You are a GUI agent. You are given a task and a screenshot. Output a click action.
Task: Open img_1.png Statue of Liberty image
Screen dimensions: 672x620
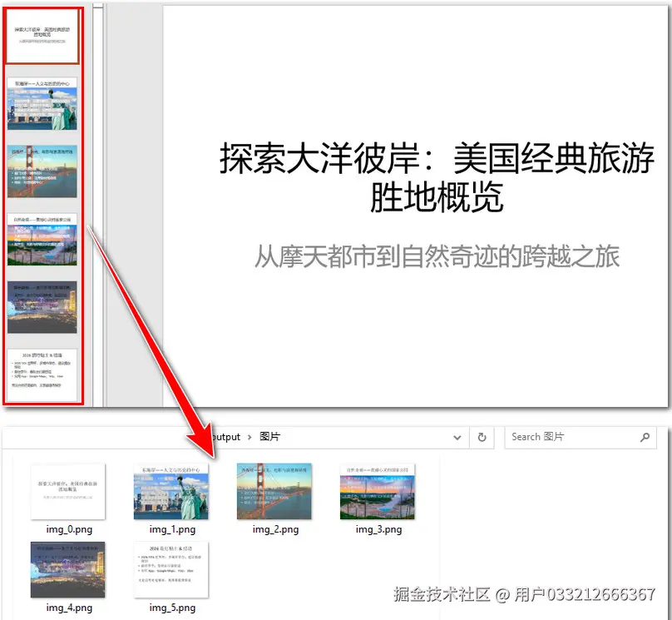[171, 491]
